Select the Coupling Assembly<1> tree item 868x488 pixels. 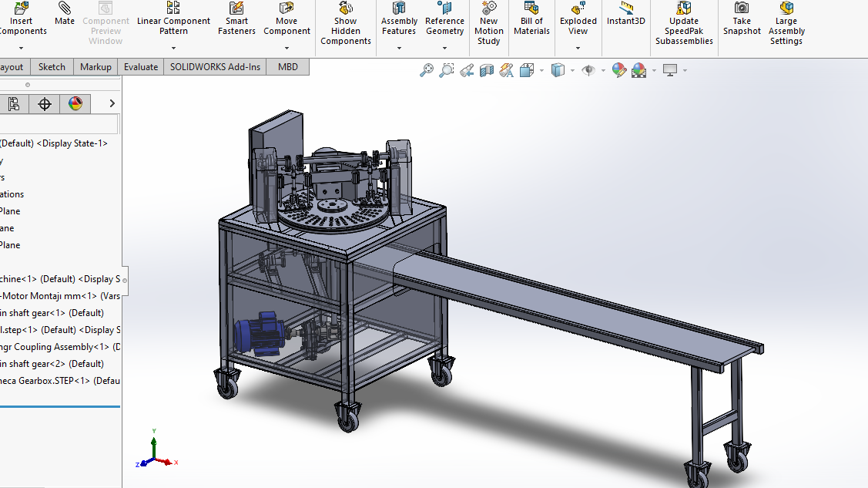(x=60, y=347)
